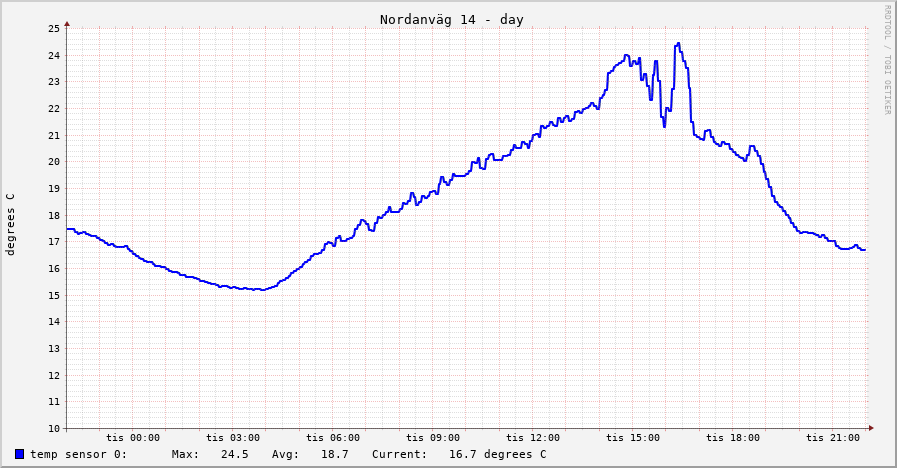Click the y-axis value 18
This screenshot has width=897, height=468.
54,216
